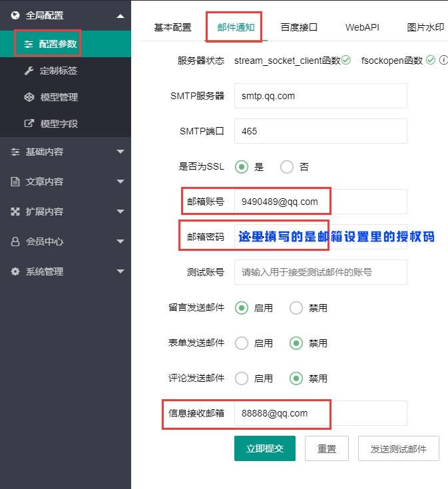Viewport: 448px width, 489px height.
Task: Click the gear icon beside 系统管理
Action: point(15,271)
